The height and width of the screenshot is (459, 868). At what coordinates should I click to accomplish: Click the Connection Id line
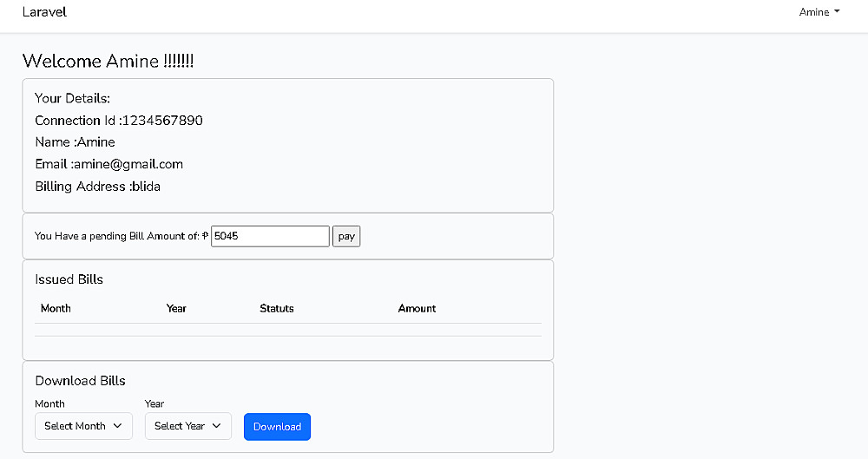coord(119,121)
